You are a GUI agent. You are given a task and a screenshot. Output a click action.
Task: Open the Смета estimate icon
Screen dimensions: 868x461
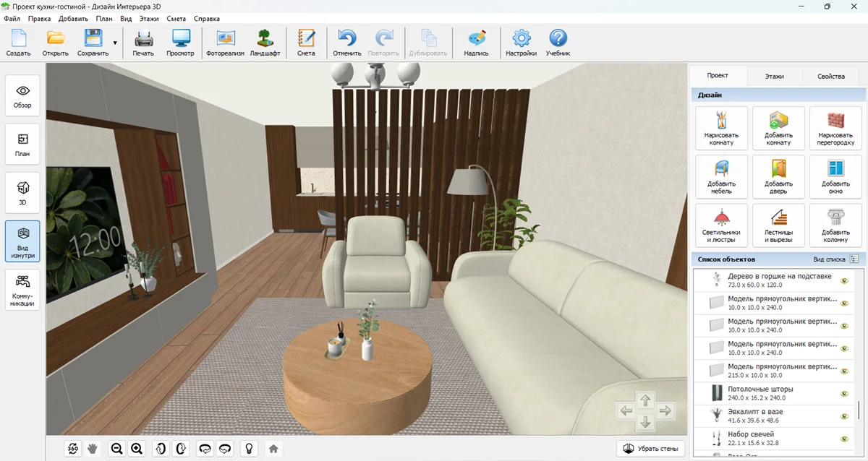(306, 43)
